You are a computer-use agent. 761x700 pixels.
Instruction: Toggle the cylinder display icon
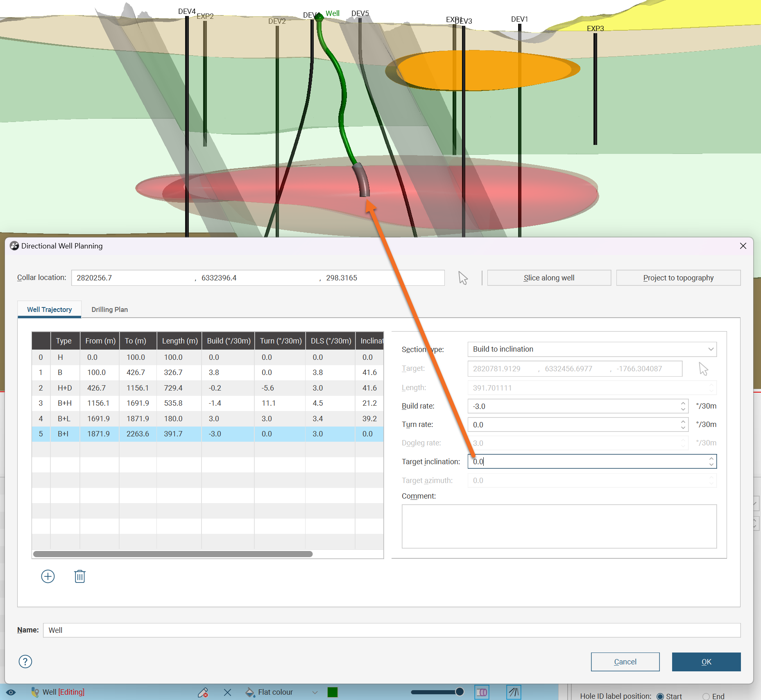click(x=482, y=692)
